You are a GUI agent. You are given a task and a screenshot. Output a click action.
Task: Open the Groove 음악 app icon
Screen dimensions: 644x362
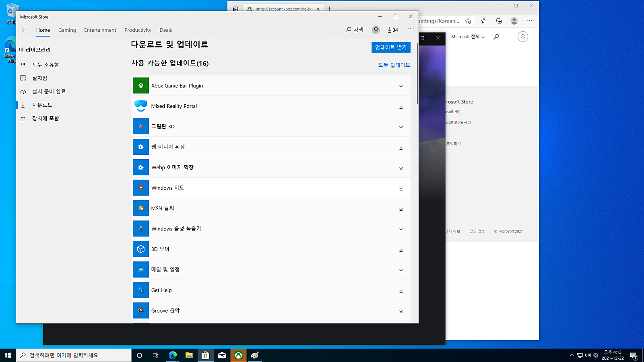click(141, 311)
